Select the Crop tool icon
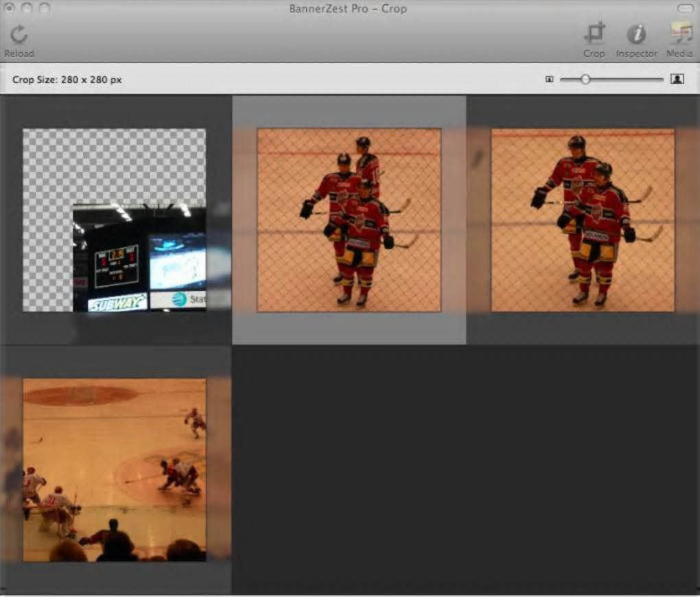Screen dimensions: 700x597 594,33
